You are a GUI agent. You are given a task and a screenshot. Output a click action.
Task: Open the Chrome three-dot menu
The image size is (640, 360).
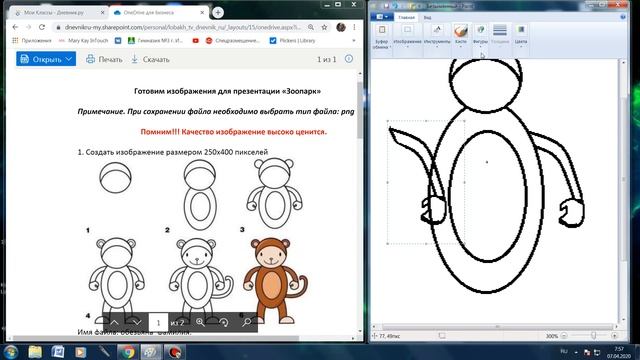354,27
